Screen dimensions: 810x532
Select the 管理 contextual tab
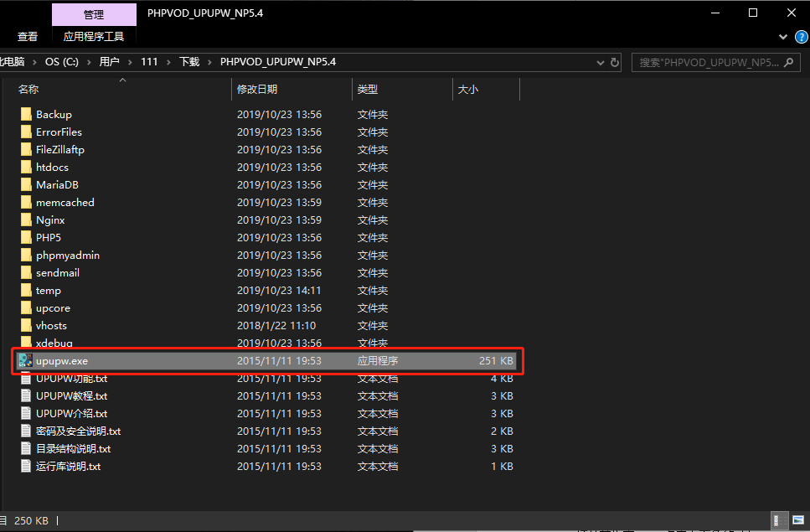click(x=94, y=14)
